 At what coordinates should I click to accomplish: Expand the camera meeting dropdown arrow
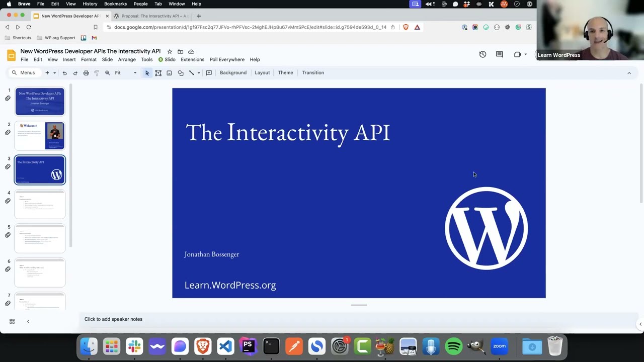[x=525, y=54]
